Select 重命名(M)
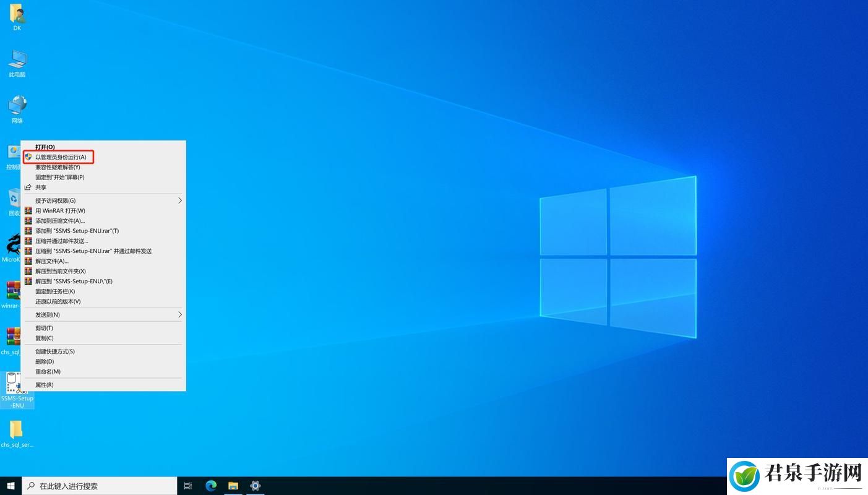The height and width of the screenshot is (495, 868). click(x=103, y=371)
